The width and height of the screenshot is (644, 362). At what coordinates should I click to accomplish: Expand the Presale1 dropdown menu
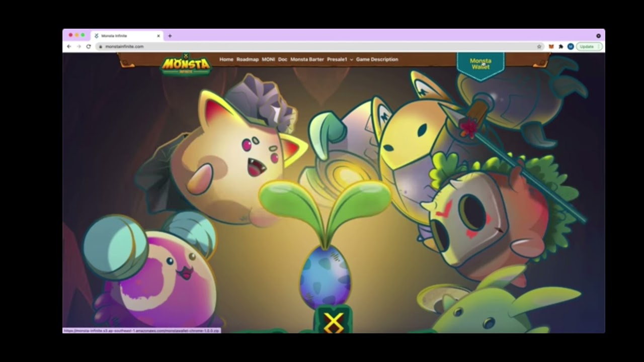(x=340, y=59)
